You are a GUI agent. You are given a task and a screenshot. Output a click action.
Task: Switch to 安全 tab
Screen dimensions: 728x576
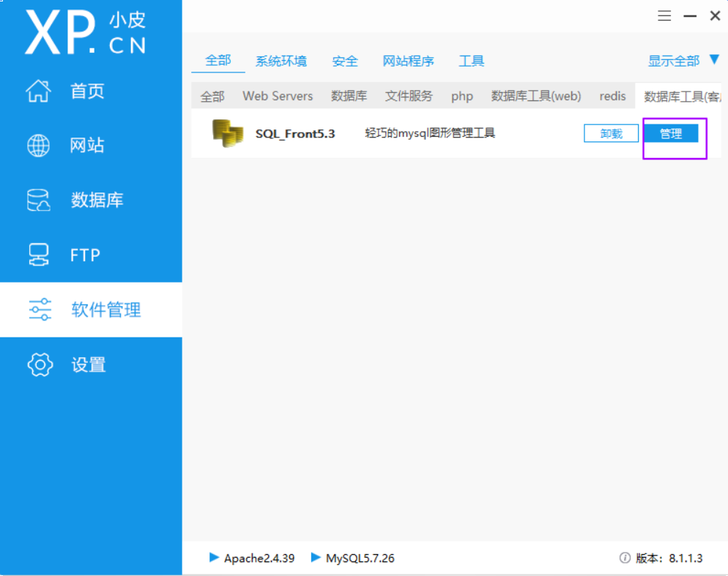[x=345, y=61]
